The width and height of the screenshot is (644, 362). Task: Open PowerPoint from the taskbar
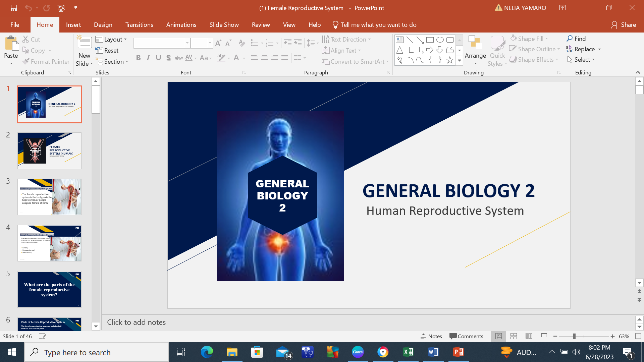[x=459, y=352]
